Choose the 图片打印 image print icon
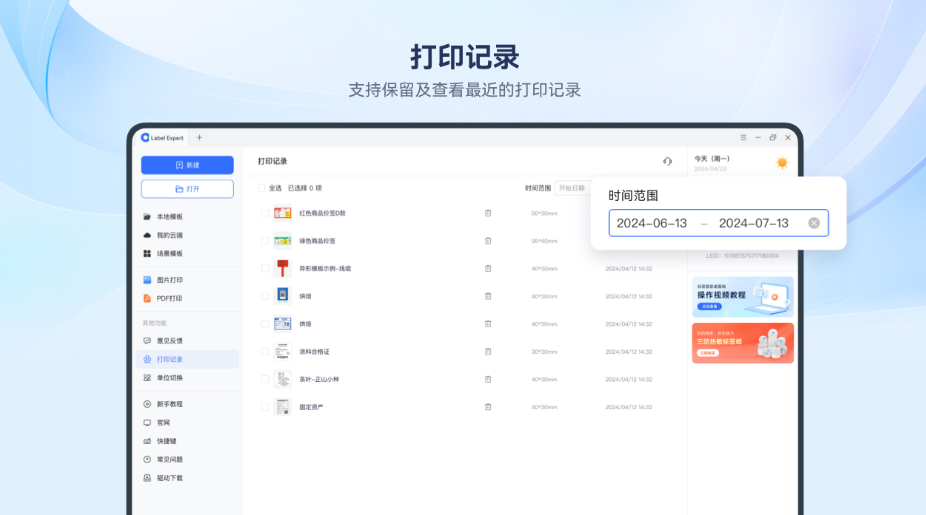Screen dimensions: 926x515 coord(147,280)
